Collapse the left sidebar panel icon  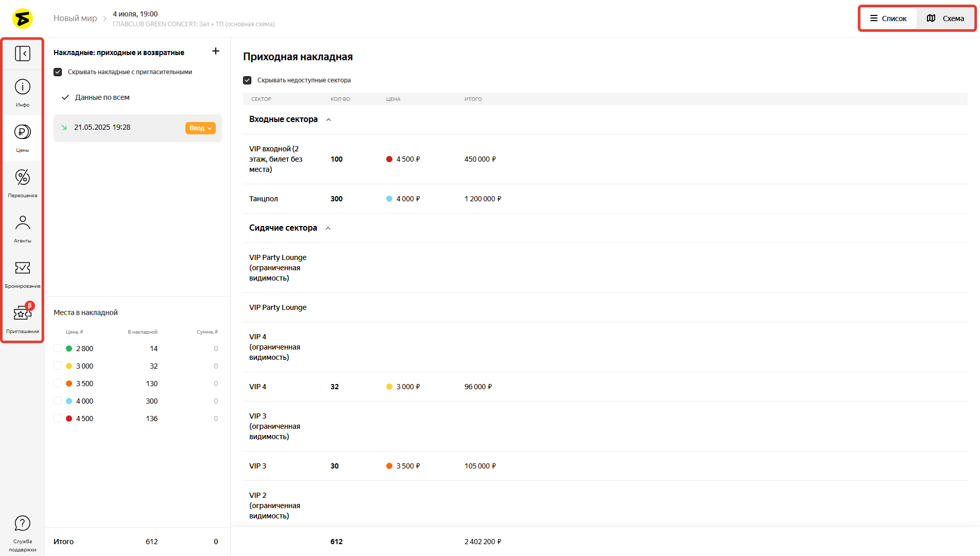pyautogui.click(x=23, y=54)
